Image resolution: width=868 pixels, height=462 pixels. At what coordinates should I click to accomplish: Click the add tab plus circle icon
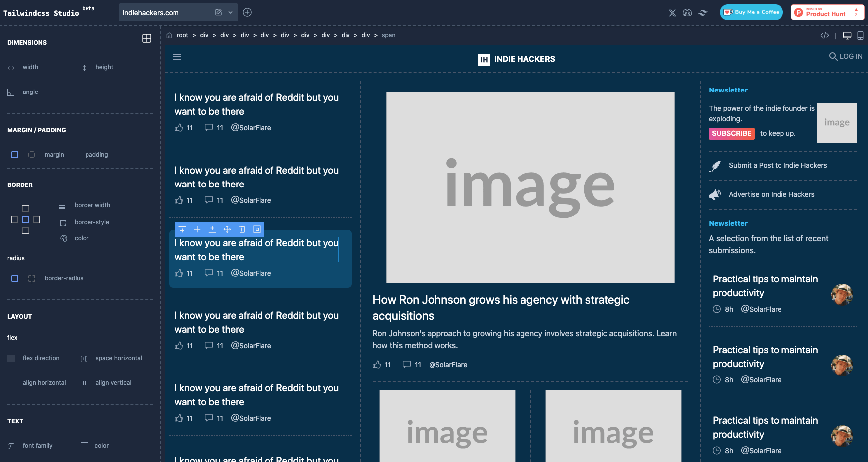247,12
